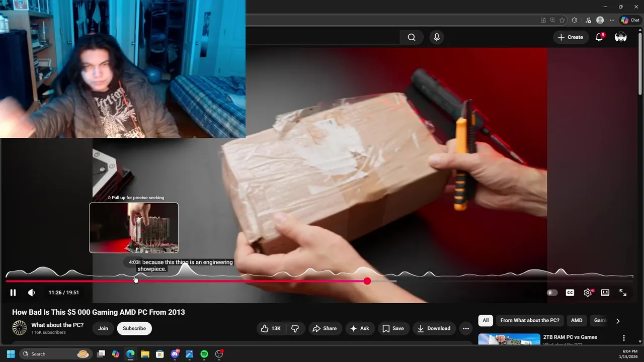Select the AMD filter chip
Viewport: 644px width, 362px height.
click(x=577, y=320)
